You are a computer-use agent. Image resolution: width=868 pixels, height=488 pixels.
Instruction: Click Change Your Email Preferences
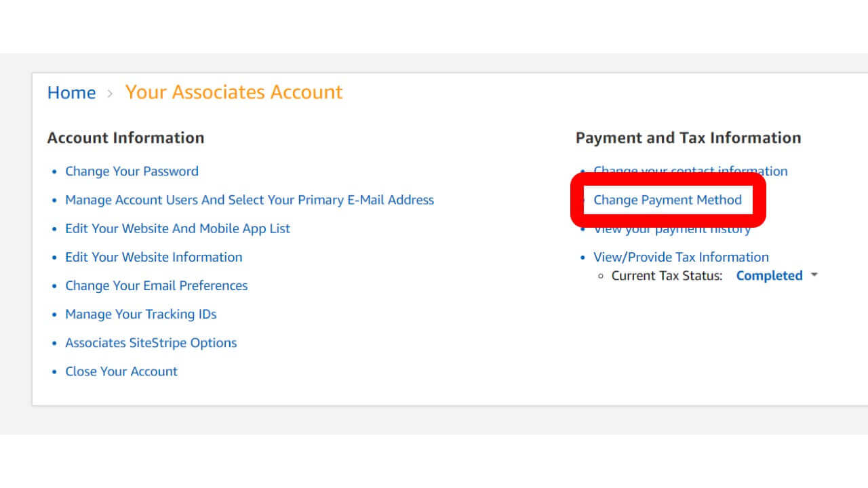[x=156, y=285]
